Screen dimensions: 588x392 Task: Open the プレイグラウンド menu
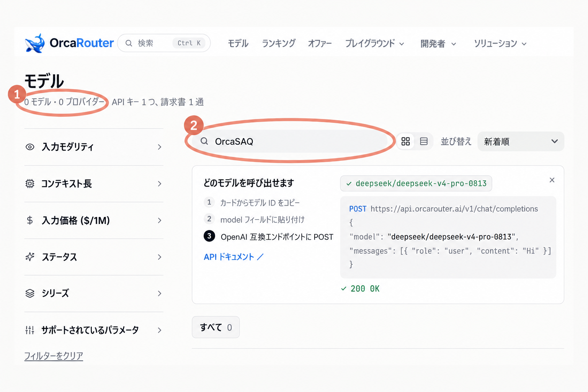374,43
